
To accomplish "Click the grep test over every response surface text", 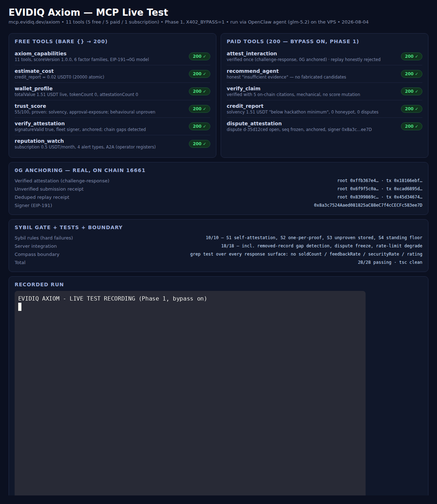I will 306,254.
